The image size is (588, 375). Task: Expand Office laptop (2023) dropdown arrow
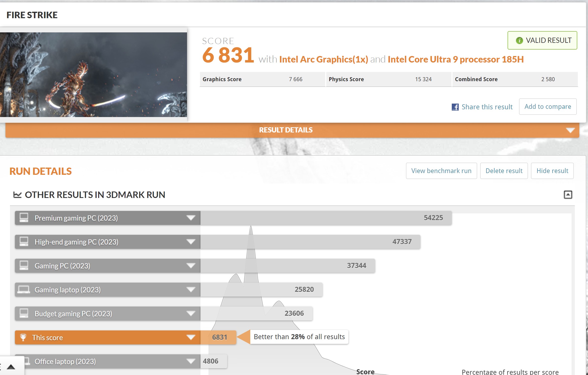pos(191,361)
